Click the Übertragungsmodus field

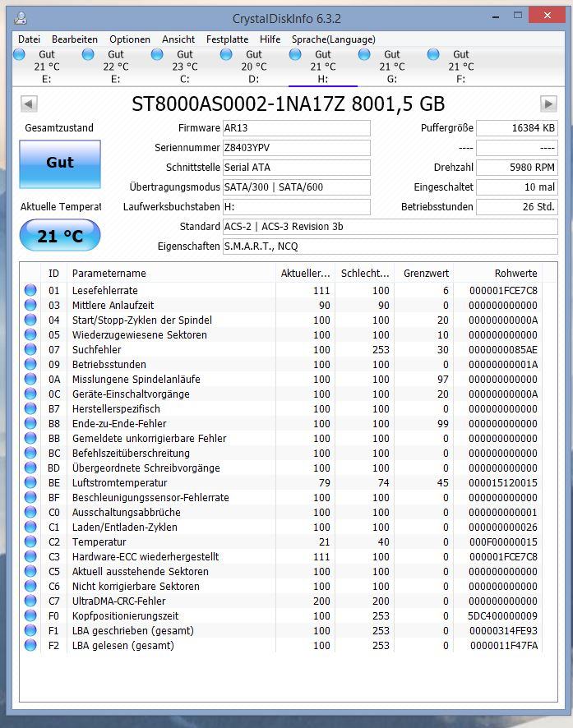296,187
